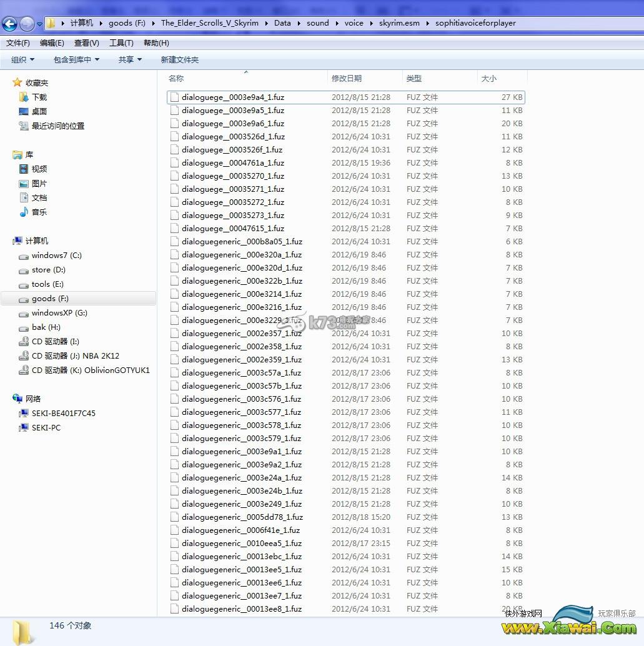This screenshot has width=644, height=646.
Task: Select file dialoguege__0003526d_1.fuz
Action: click(346, 136)
